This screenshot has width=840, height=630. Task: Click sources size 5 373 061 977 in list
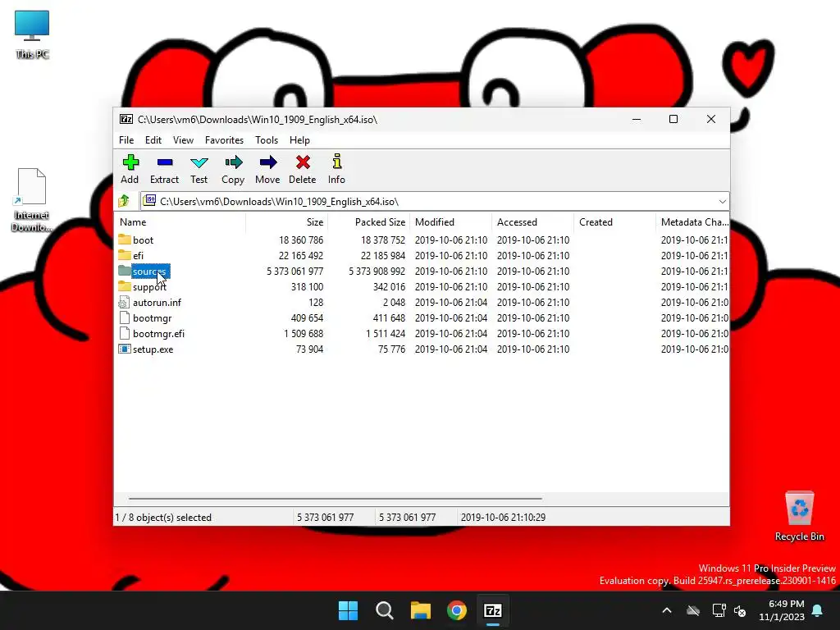[x=294, y=271]
